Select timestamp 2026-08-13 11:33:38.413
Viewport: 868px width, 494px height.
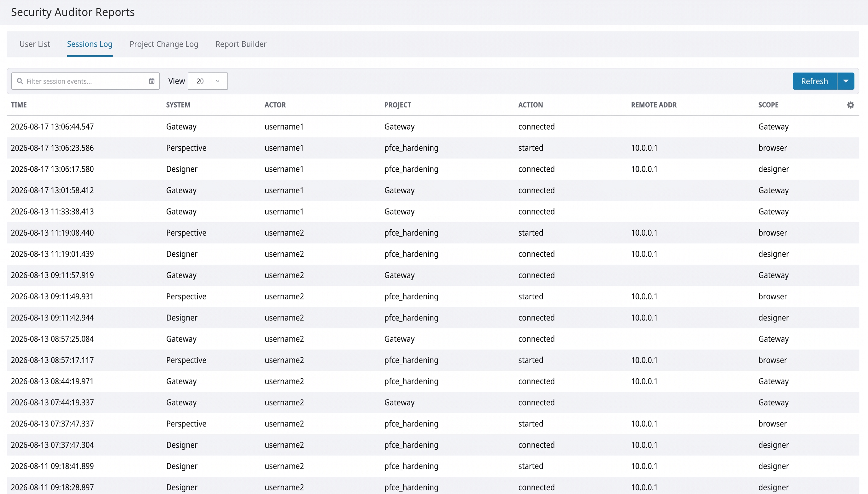[52, 211]
